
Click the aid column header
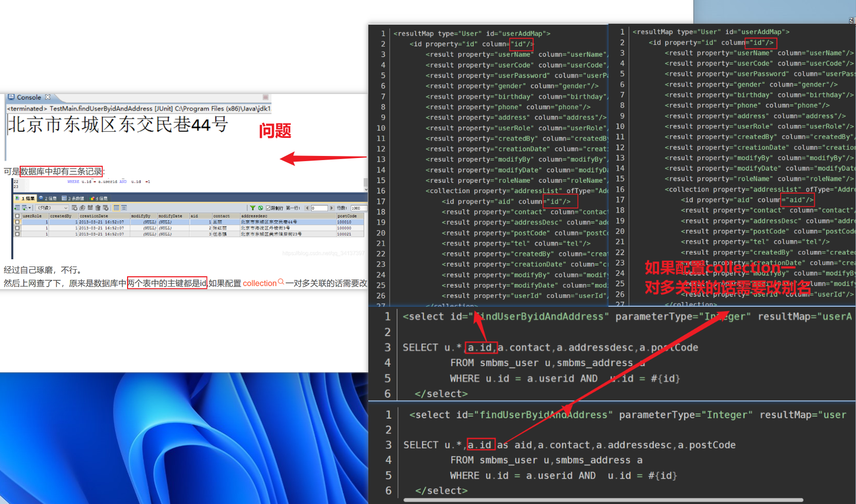(201, 216)
